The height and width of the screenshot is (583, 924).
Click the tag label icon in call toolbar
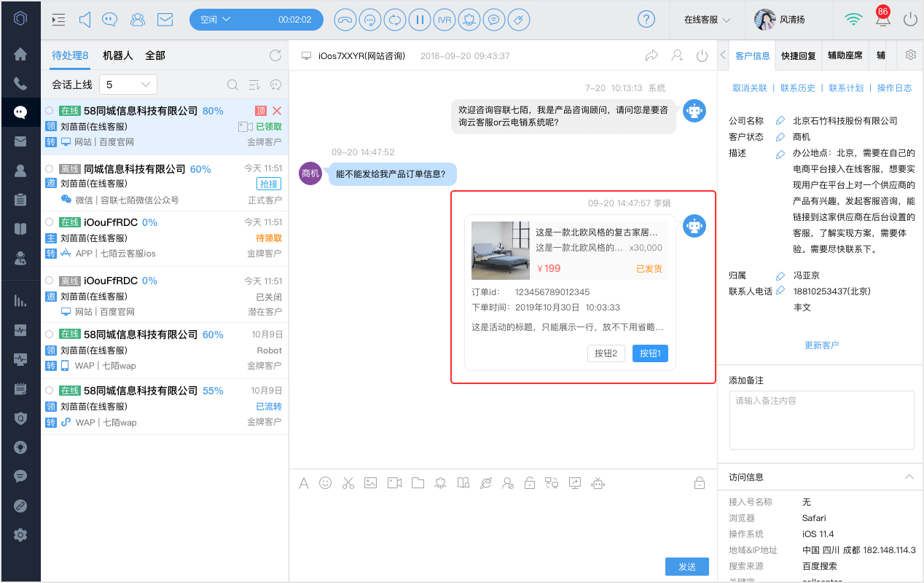(x=519, y=20)
